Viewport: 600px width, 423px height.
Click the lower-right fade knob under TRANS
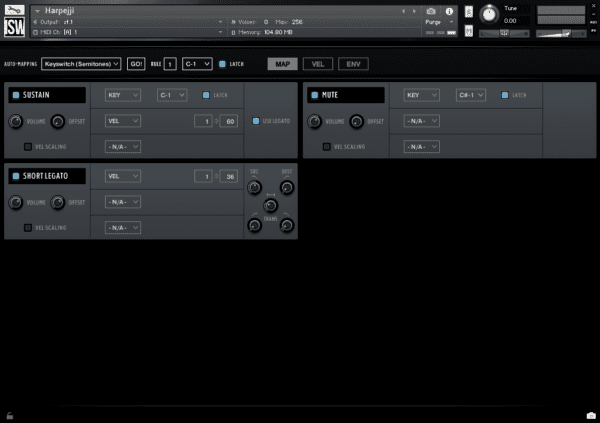coord(287,225)
